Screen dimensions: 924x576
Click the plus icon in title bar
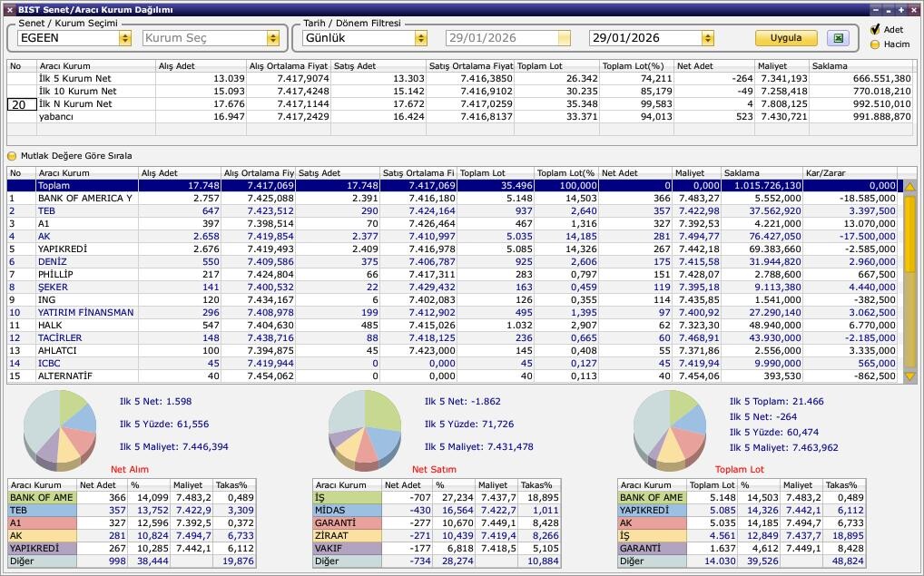click(x=900, y=10)
